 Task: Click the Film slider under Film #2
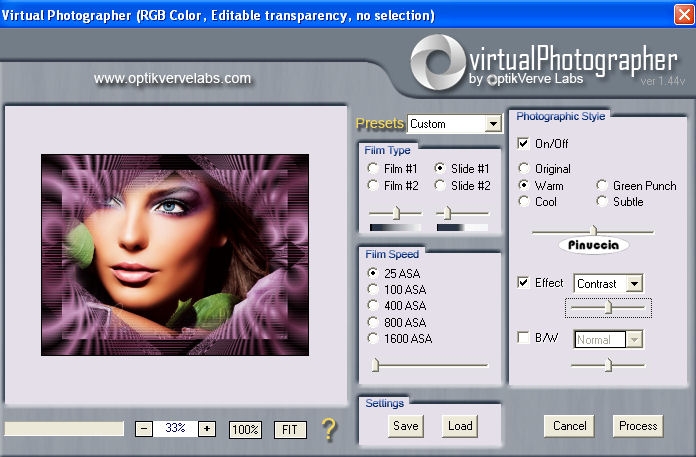click(395, 213)
